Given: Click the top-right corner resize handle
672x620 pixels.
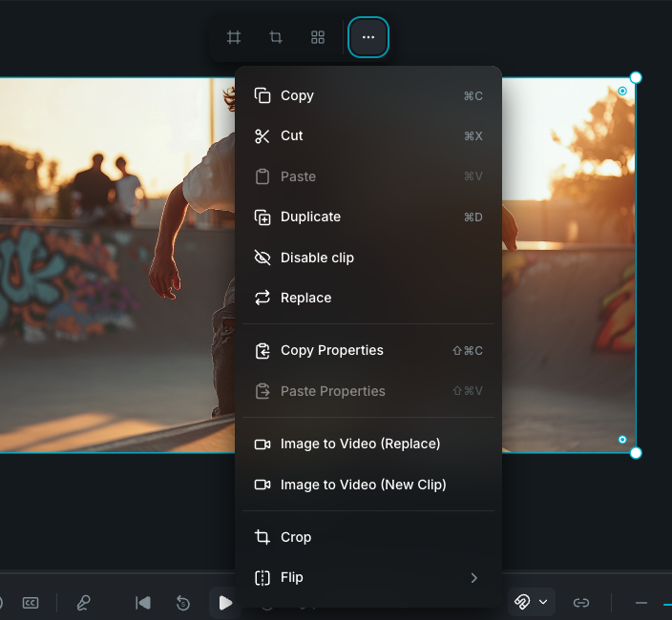Looking at the screenshot, I should [636, 77].
